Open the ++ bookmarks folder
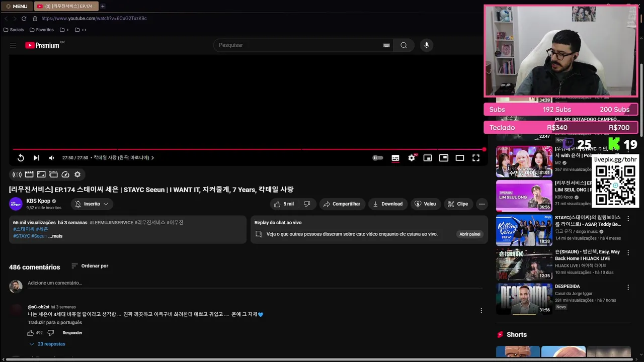The width and height of the screenshot is (644, 362). click(80, 30)
